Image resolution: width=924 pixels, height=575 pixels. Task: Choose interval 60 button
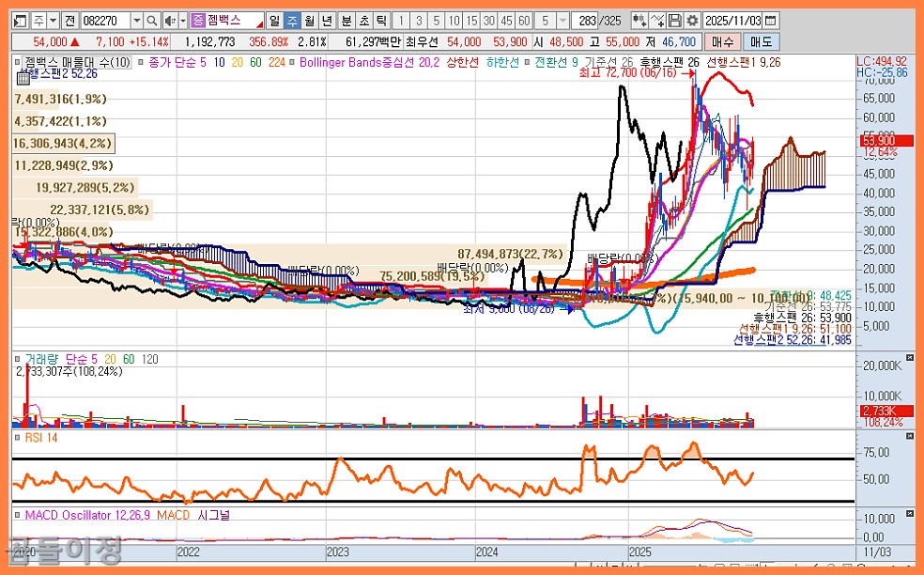click(x=524, y=21)
